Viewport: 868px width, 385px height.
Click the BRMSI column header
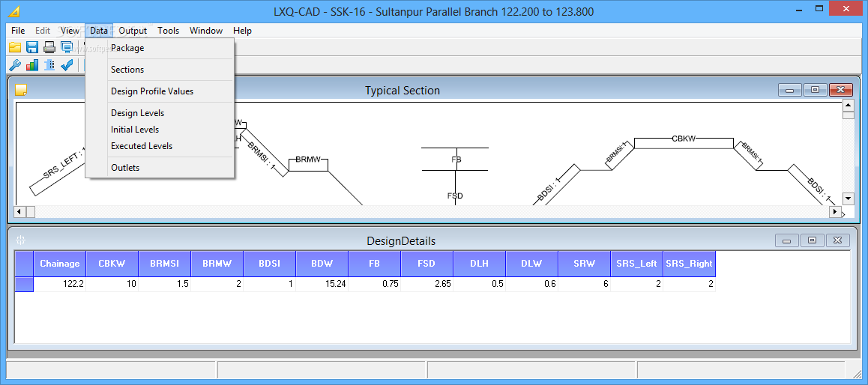click(165, 264)
